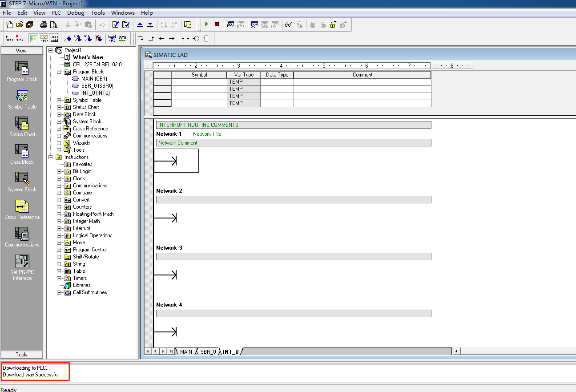576x392 pixels.
Task: Open Symbol Table in View bar
Action: click(x=22, y=99)
